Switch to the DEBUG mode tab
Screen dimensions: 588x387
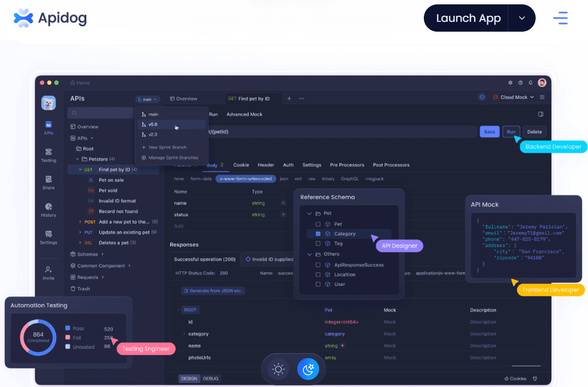click(211, 378)
